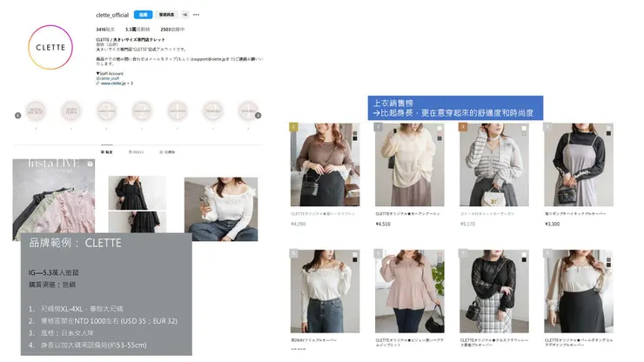
Task: Select the Posts tab with grid icon
Action: coord(107,152)
